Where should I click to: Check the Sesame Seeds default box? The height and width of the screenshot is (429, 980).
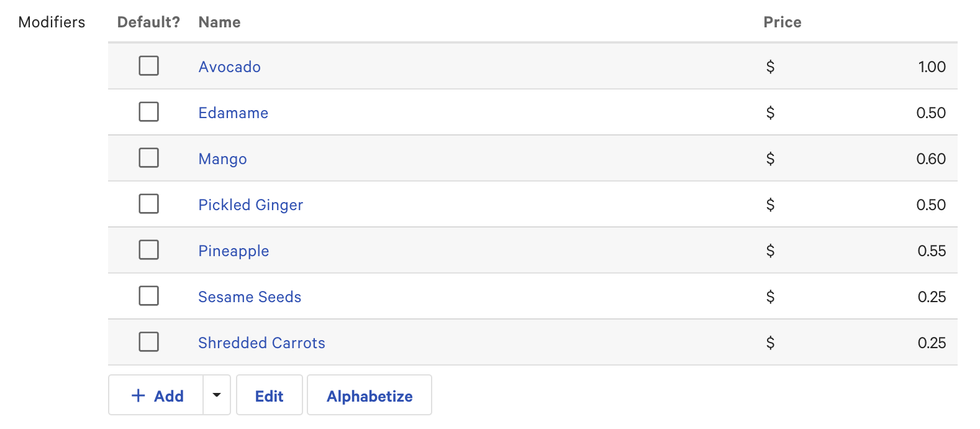pyautogui.click(x=148, y=296)
